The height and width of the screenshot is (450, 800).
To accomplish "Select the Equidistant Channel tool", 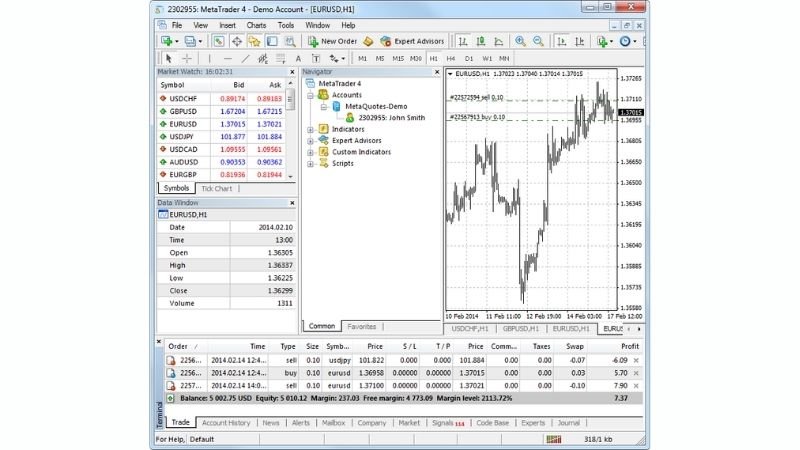I will click(x=263, y=59).
